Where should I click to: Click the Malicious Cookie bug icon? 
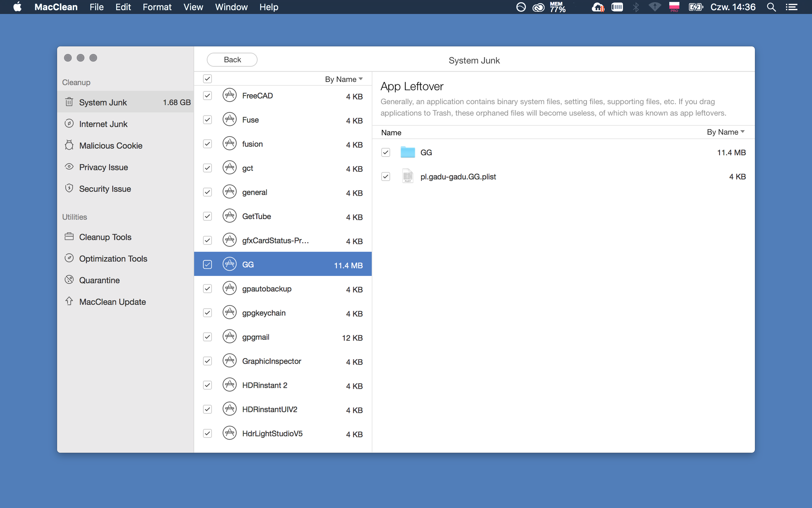[69, 145]
